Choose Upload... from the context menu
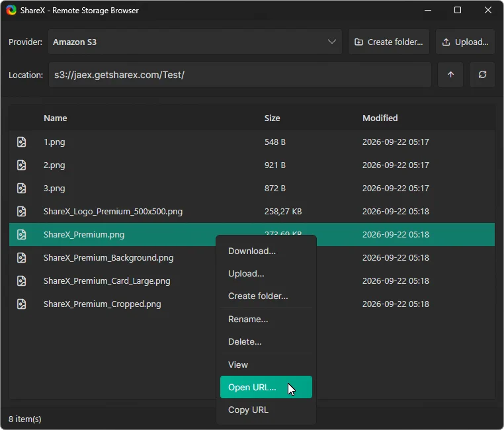This screenshot has height=430, width=504. (266, 273)
